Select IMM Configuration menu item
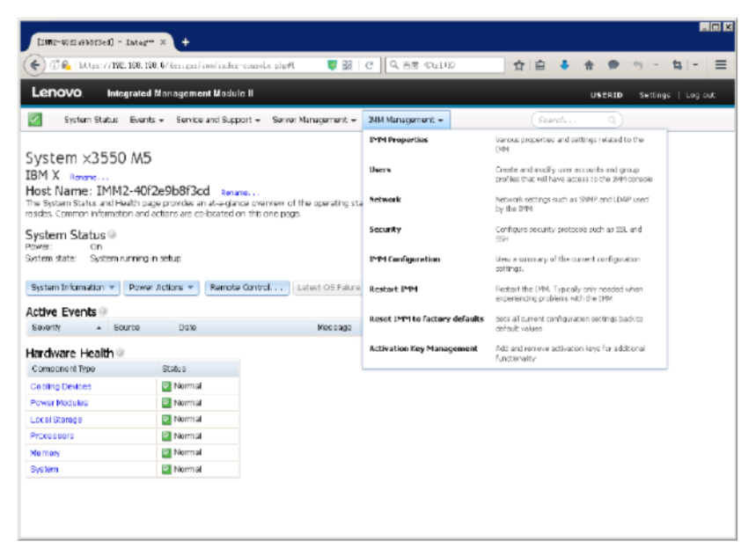756x549 pixels. tap(405, 260)
